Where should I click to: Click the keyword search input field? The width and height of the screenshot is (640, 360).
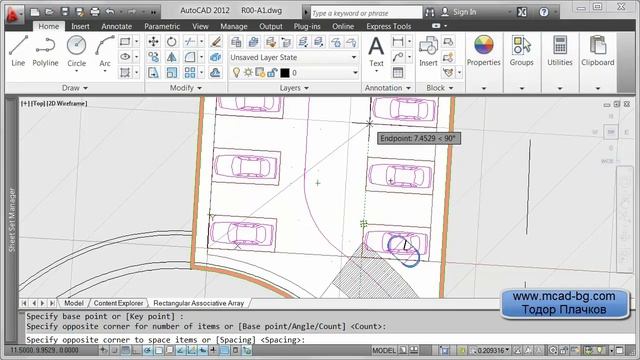(x=366, y=13)
